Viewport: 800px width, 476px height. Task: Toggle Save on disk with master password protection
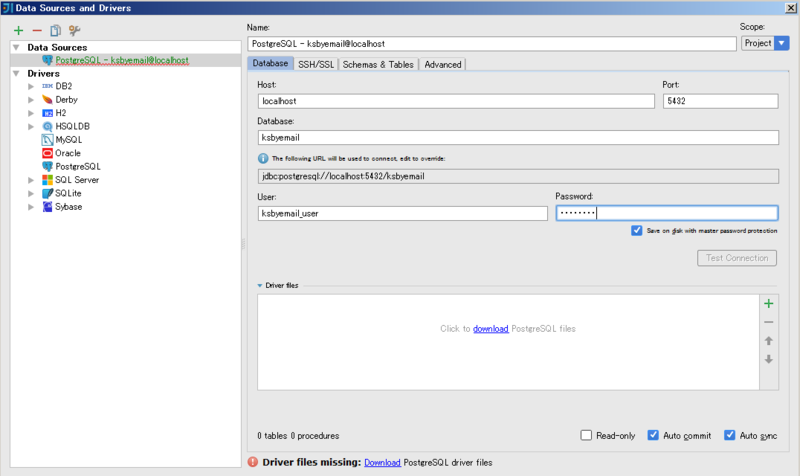pos(637,231)
